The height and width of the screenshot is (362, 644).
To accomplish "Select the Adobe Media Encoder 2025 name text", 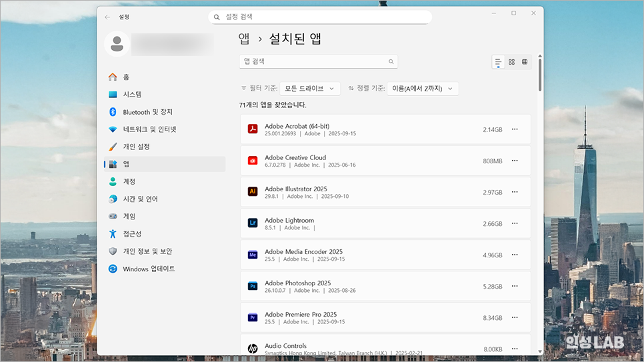I will [x=303, y=252].
